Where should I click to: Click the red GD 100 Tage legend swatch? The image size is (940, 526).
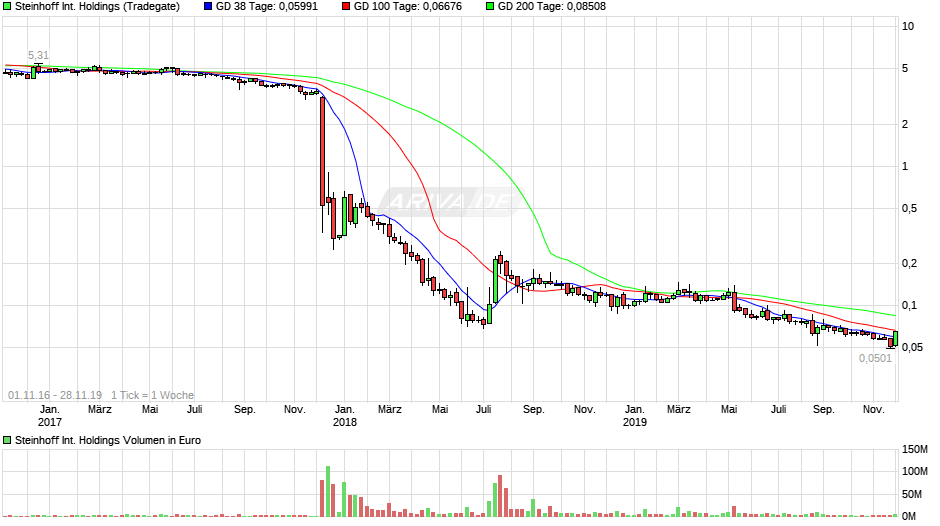(346, 7)
